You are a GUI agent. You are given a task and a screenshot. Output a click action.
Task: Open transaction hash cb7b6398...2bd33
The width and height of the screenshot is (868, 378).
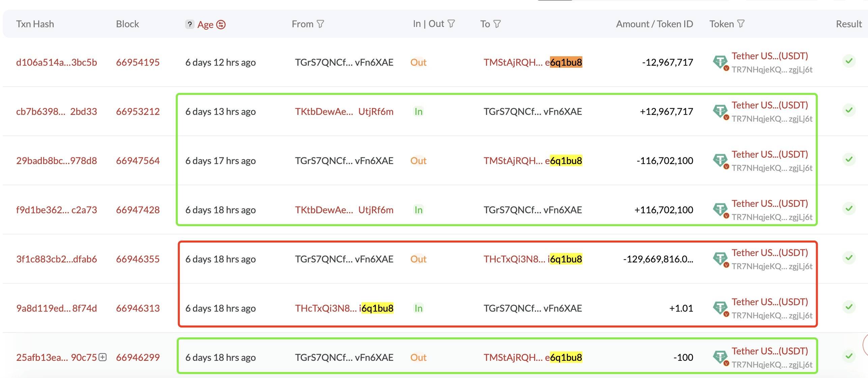57,112
